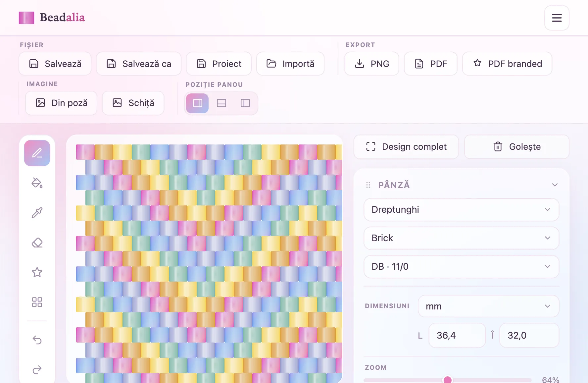Grab the PÂNZĂ panel drag handle
This screenshot has height=383, width=588.
click(368, 185)
